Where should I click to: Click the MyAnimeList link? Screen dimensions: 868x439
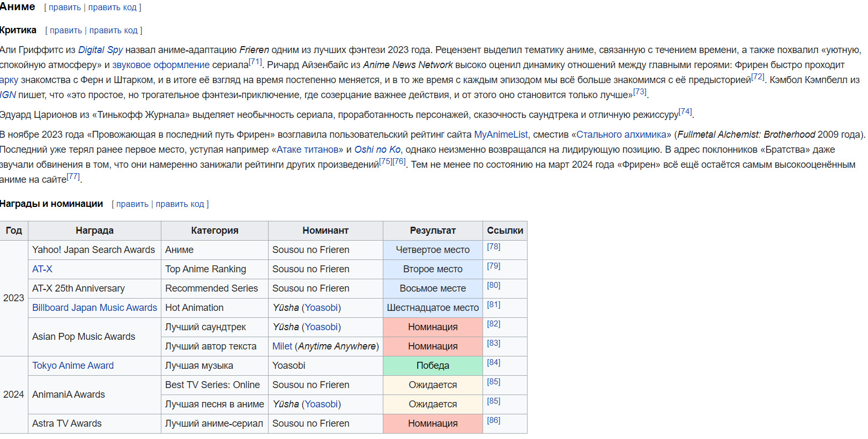(501, 135)
